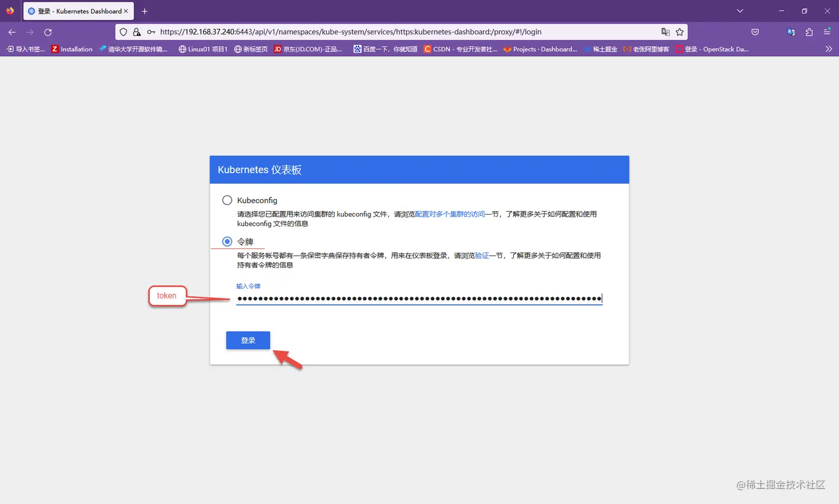
Task: Open a new browser tab
Action: pos(144,11)
